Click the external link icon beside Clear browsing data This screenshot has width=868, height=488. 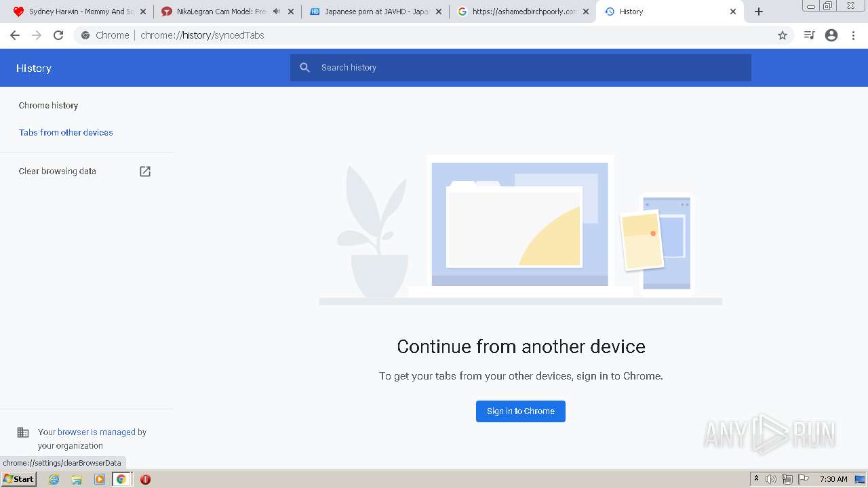[145, 171]
